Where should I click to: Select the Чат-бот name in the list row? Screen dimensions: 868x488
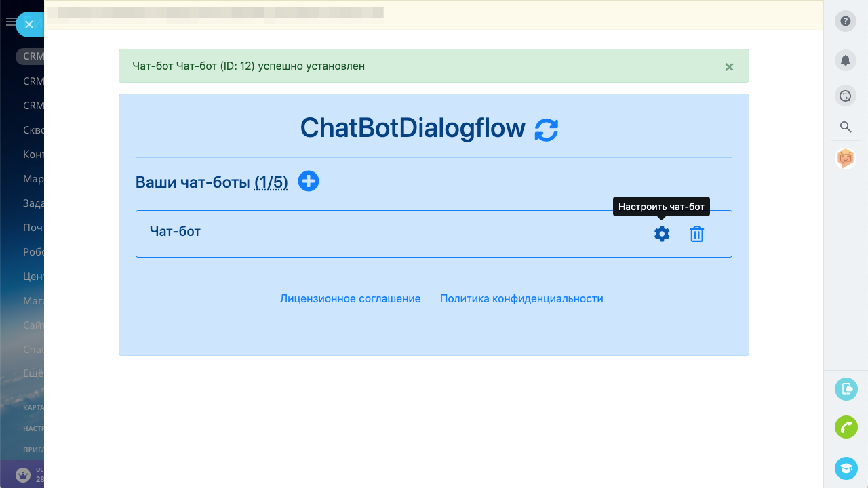(175, 231)
